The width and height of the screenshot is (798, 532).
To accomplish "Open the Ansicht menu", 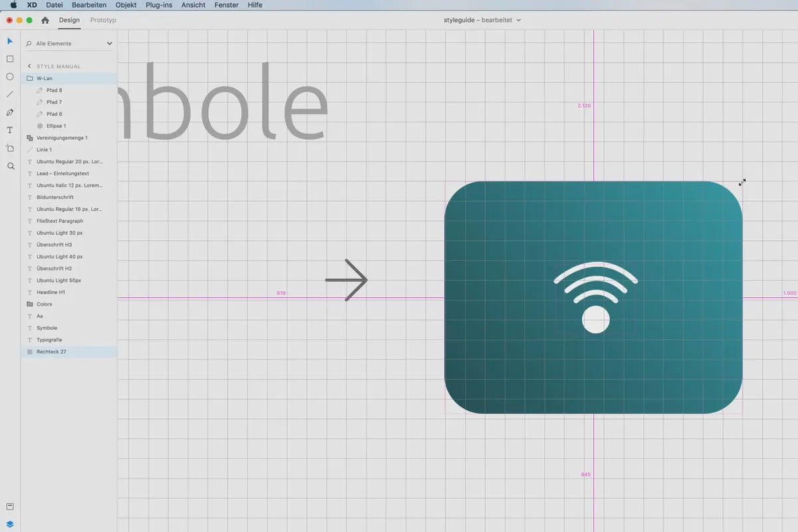I will [x=194, y=5].
